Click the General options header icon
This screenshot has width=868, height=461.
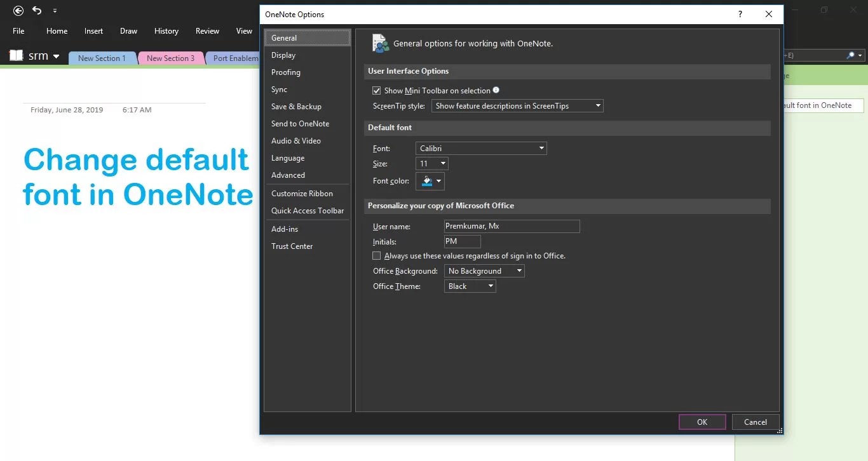380,43
